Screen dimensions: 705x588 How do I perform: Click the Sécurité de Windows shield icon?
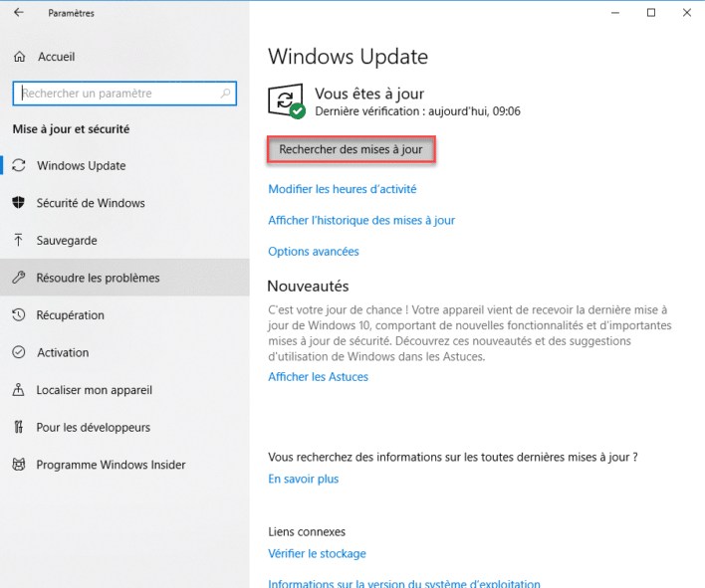tap(18, 203)
